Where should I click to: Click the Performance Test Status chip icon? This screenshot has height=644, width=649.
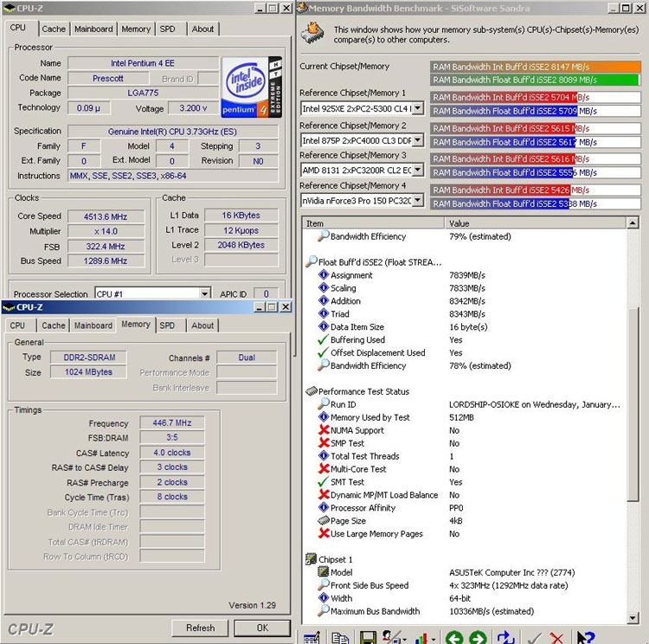point(311,391)
